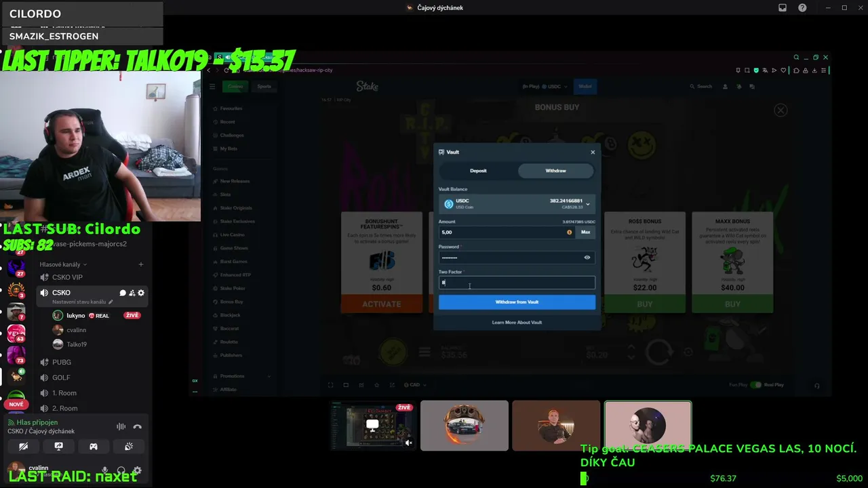Open Discord inbox icon in title bar
Viewport: 868px width, 488px height.
point(783,7)
